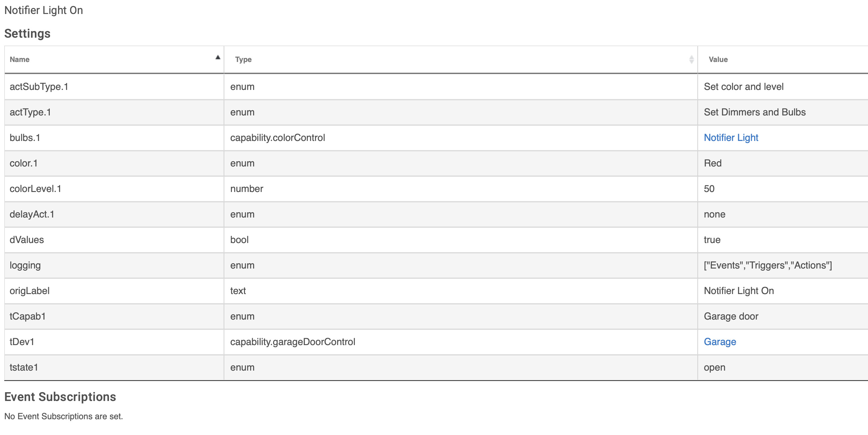Select the delayAct.1 name cell
Image resolution: width=868 pixels, height=435 pixels.
point(114,214)
